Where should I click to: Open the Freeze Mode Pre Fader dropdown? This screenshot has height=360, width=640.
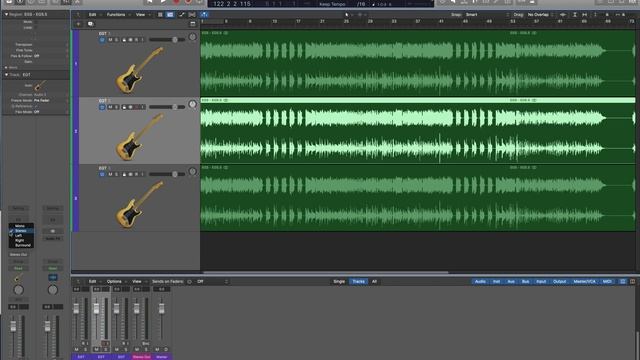51,100
